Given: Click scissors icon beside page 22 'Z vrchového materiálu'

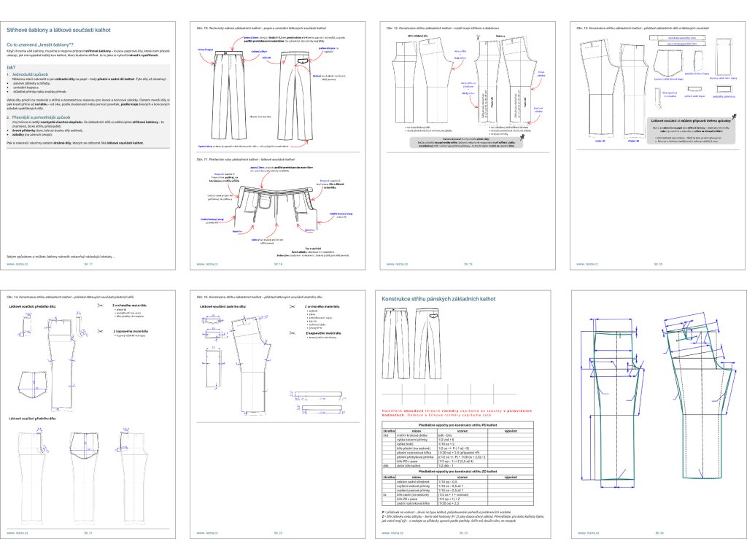Looking at the screenshot, I should pyautogui.click(x=290, y=307).
